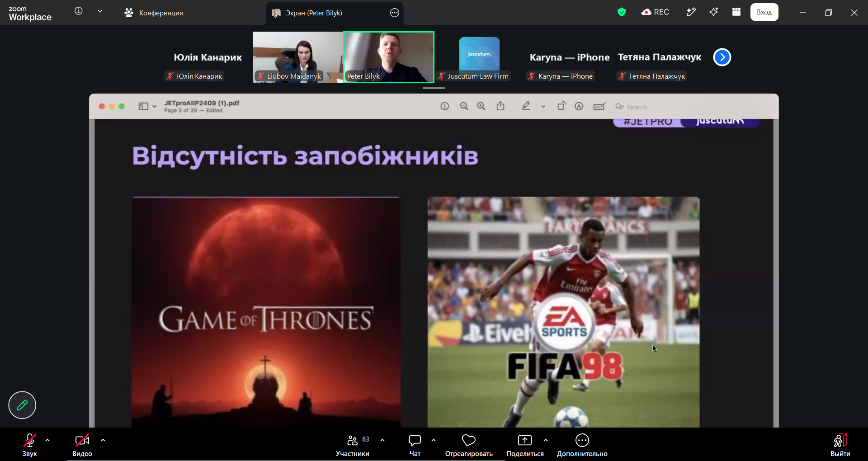Select Juscutum Law Firm participant tile
Image resolution: width=868 pixels, height=461 pixels.
pyautogui.click(x=479, y=57)
